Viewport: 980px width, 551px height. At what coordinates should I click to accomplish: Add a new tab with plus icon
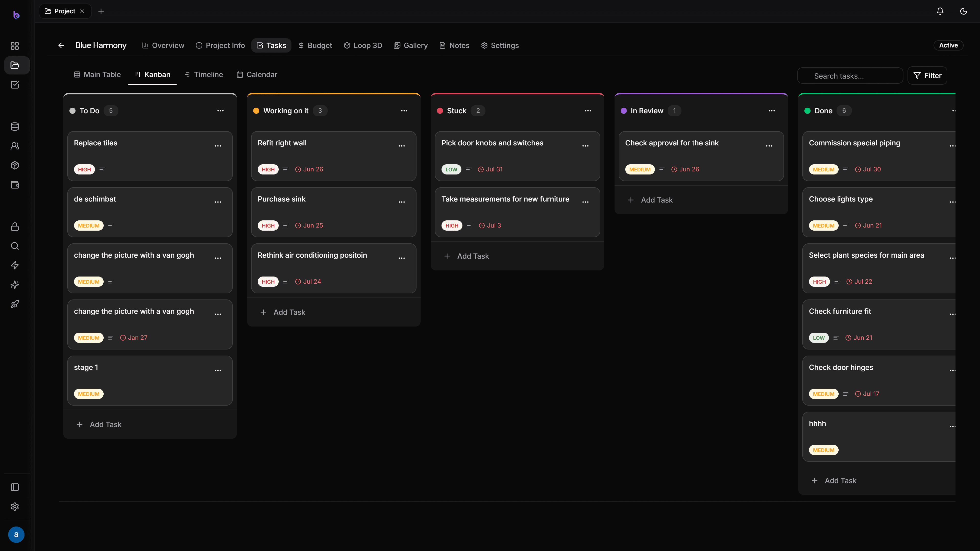pyautogui.click(x=101, y=11)
